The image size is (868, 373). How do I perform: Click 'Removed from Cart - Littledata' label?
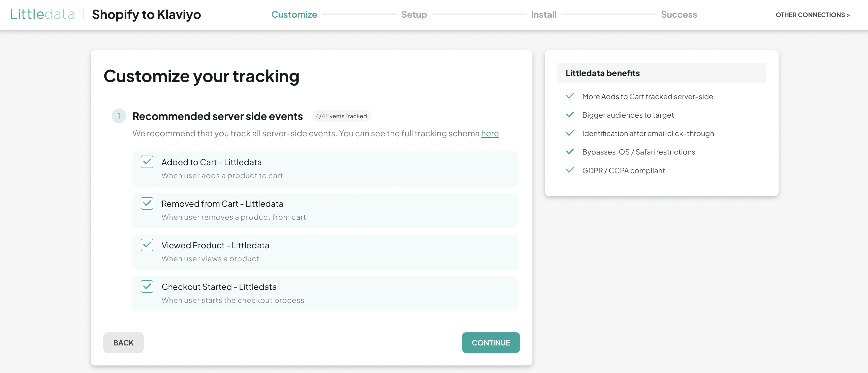tap(222, 204)
